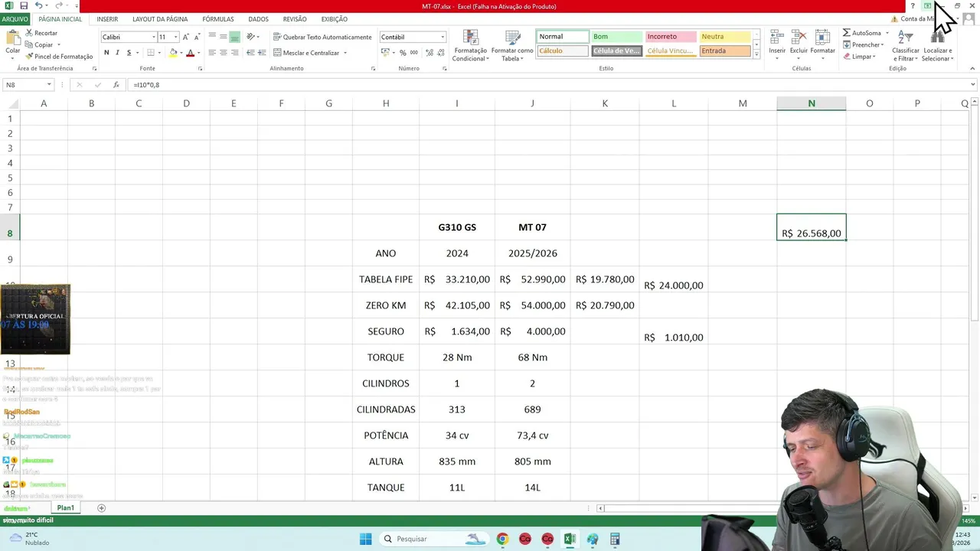Apply the Neutra cell style

[x=725, y=37]
